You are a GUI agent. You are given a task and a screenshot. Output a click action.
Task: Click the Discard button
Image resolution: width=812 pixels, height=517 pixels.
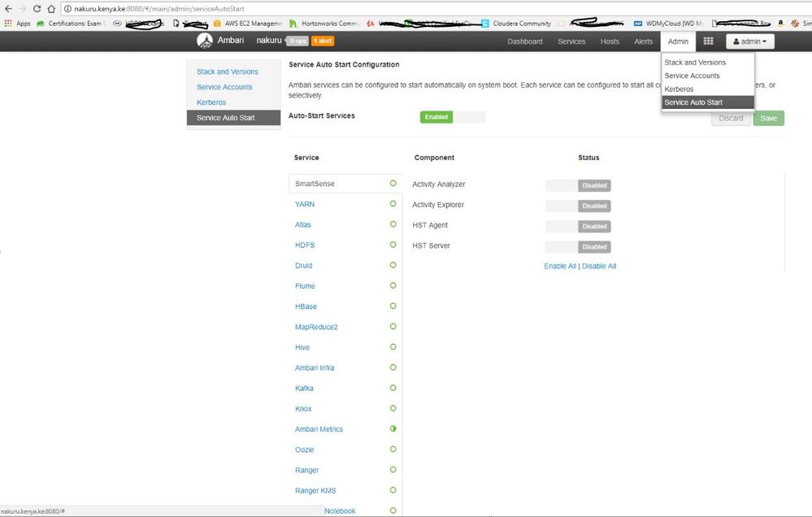pyautogui.click(x=731, y=118)
